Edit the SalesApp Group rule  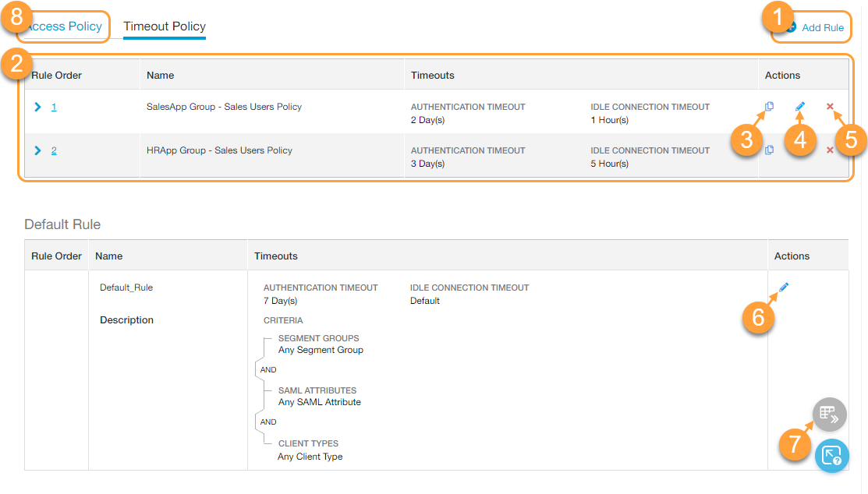point(800,106)
